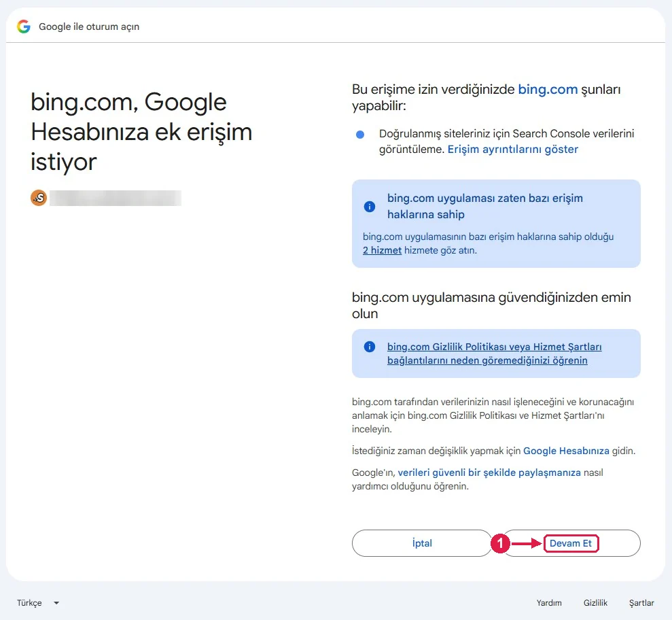Click the Google logo icon
Screen dimensions: 672x620
[x=24, y=27]
